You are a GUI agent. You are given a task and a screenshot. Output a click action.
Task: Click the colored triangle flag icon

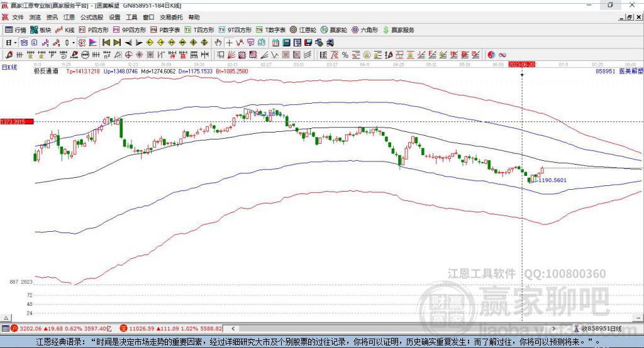coord(93,43)
